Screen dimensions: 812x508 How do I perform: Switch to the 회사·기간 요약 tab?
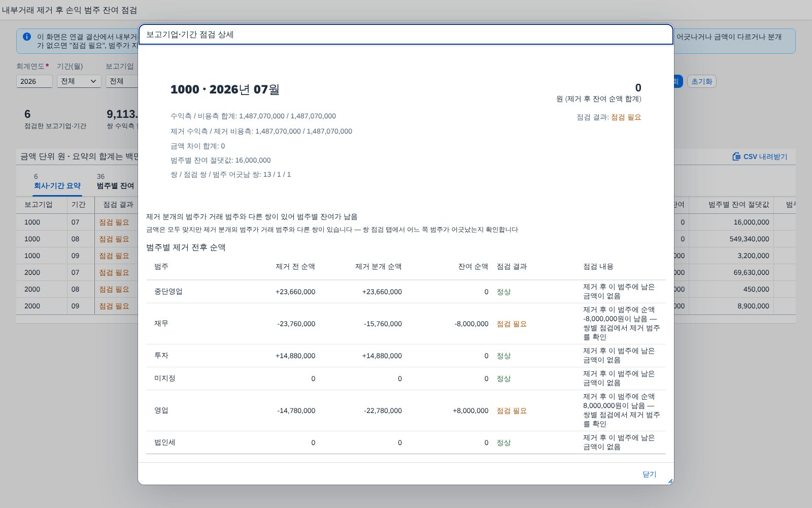(x=57, y=182)
